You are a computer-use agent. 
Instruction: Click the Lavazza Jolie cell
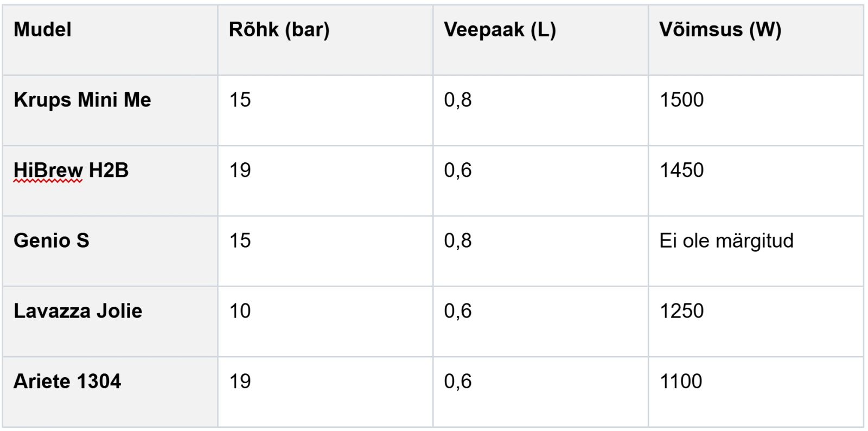(110, 321)
